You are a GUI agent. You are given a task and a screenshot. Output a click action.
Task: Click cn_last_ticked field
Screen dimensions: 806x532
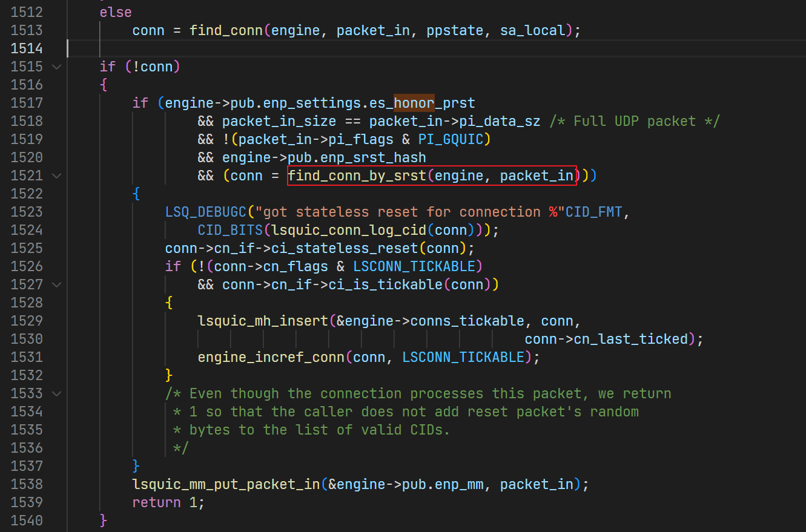pos(631,339)
